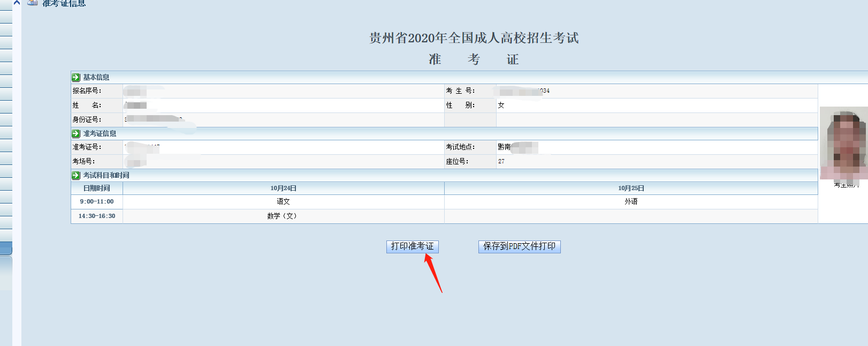Screen dimensions: 868x346
Task: Click the candidate photo thumbnail
Action: pyautogui.click(x=843, y=144)
